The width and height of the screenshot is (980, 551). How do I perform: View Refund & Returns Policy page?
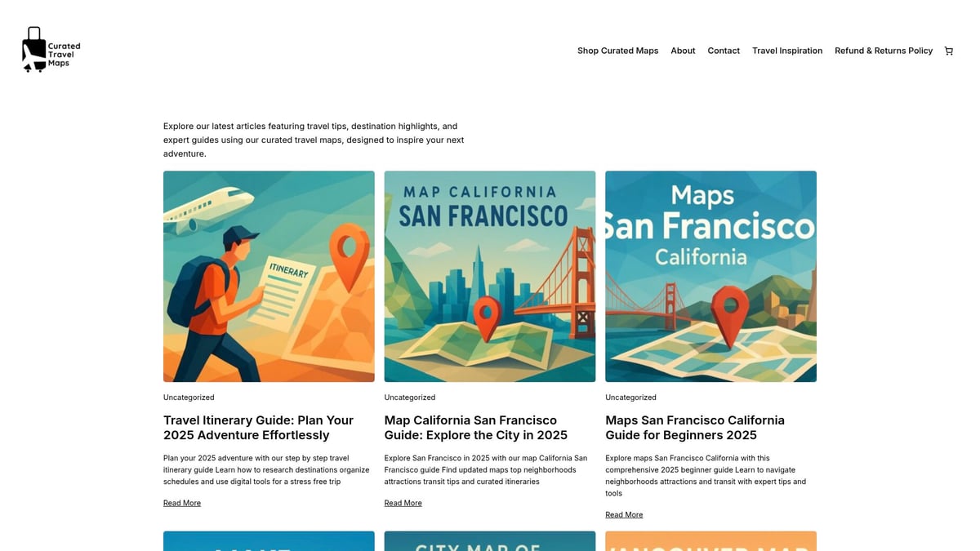[884, 51]
